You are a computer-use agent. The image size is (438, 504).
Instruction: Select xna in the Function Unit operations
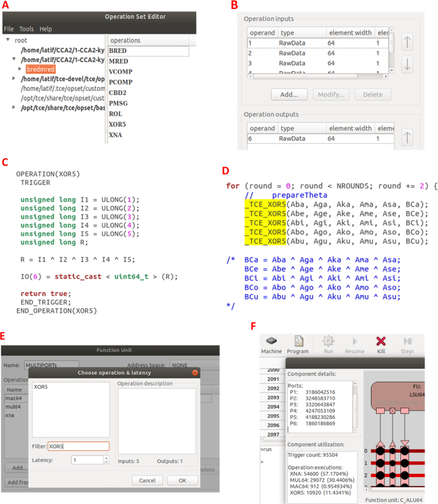(10, 415)
